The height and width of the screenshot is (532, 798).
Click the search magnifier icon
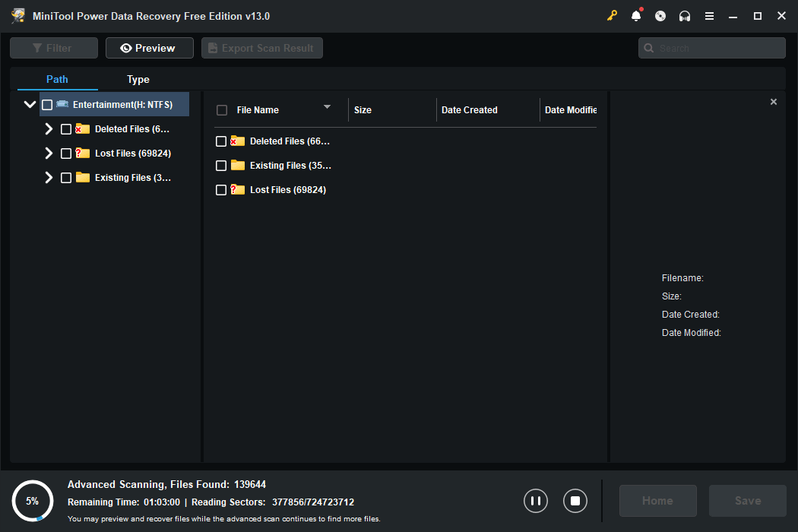click(x=649, y=48)
